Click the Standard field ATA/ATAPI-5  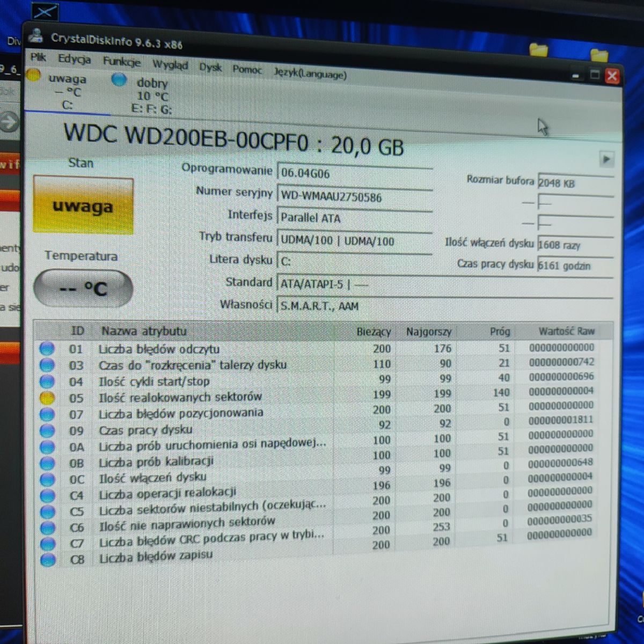444,284
